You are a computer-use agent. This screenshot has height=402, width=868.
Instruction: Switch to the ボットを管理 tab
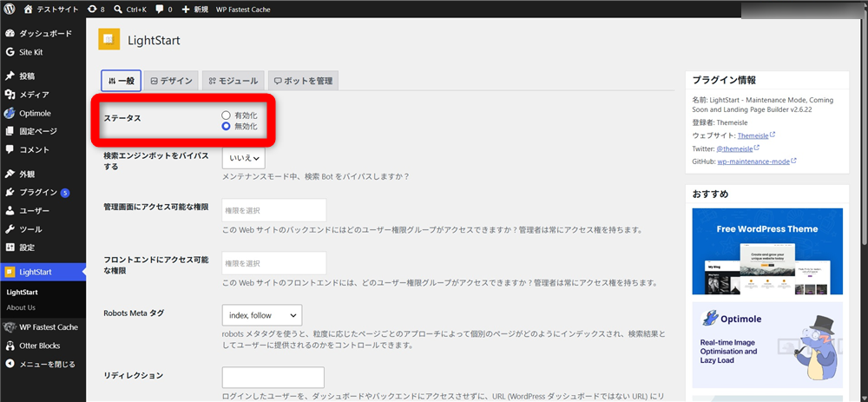click(x=303, y=81)
